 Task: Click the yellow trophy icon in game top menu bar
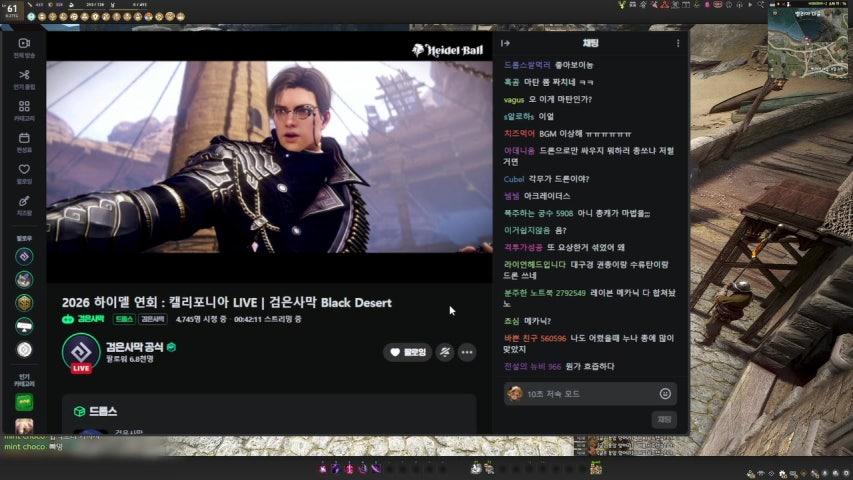click(622, 4)
